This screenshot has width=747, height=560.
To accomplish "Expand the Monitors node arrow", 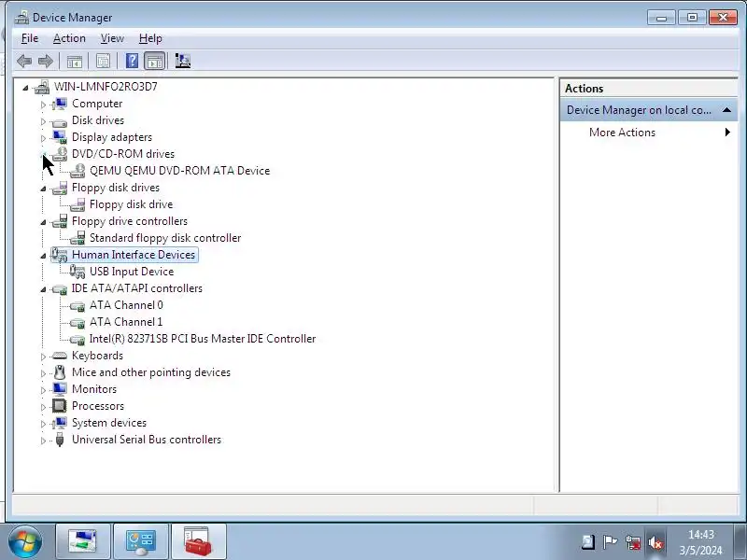I will pos(43,390).
